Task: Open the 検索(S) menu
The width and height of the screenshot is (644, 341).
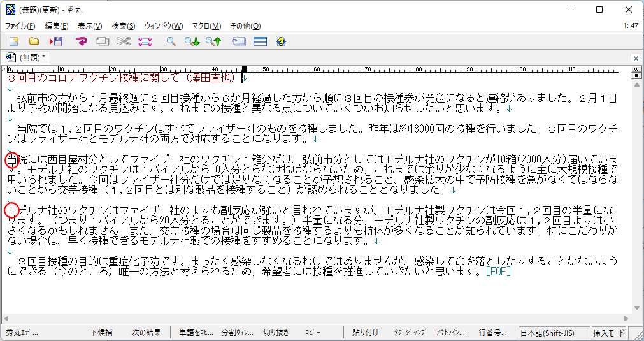Action: pyautogui.click(x=123, y=26)
